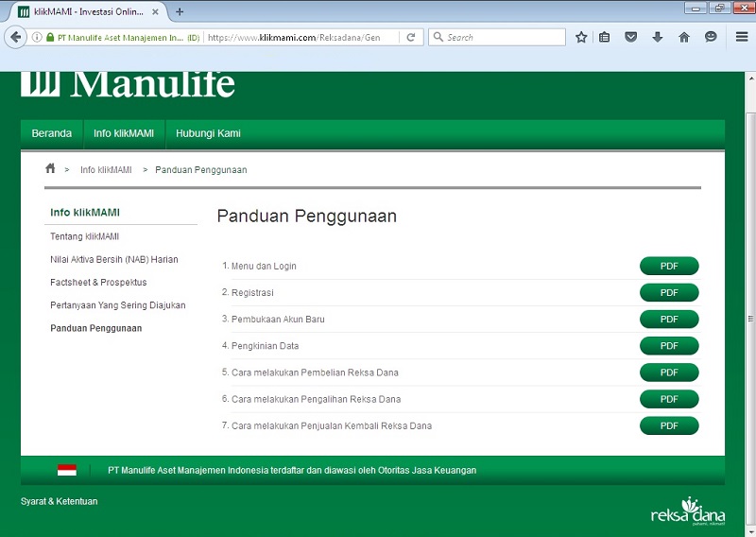Open the site information icon in address bar

point(36,37)
